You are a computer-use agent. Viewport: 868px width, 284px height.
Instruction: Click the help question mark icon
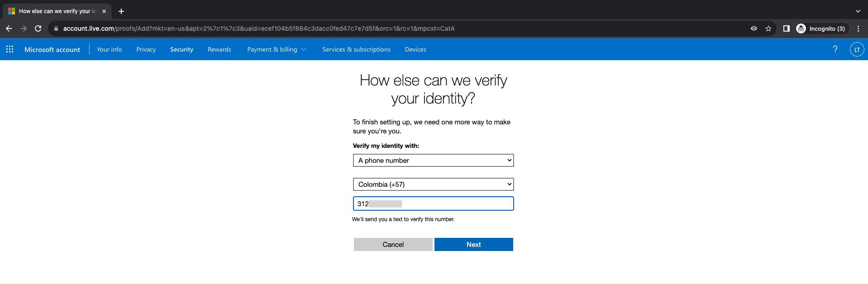pyautogui.click(x=835, y=49)
